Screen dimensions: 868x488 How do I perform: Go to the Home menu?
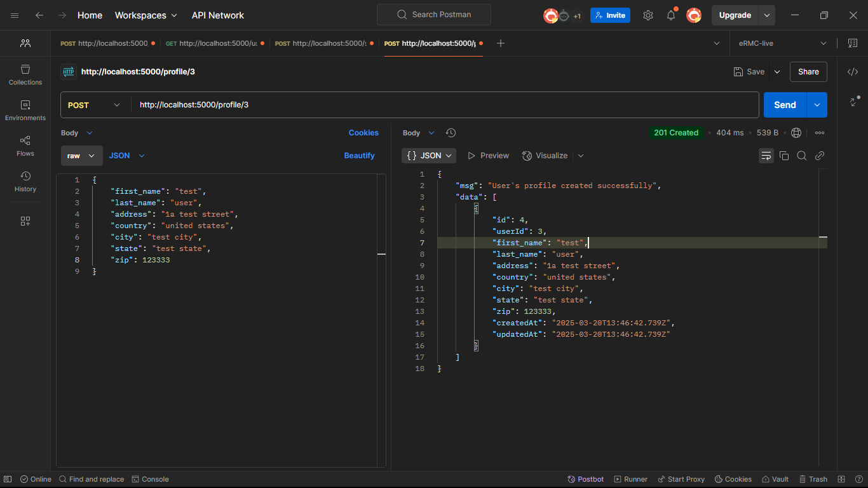pos(90,15)
